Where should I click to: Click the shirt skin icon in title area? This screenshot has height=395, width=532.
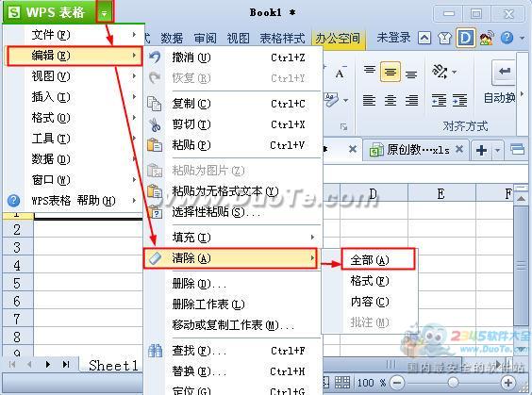(444, 38)
